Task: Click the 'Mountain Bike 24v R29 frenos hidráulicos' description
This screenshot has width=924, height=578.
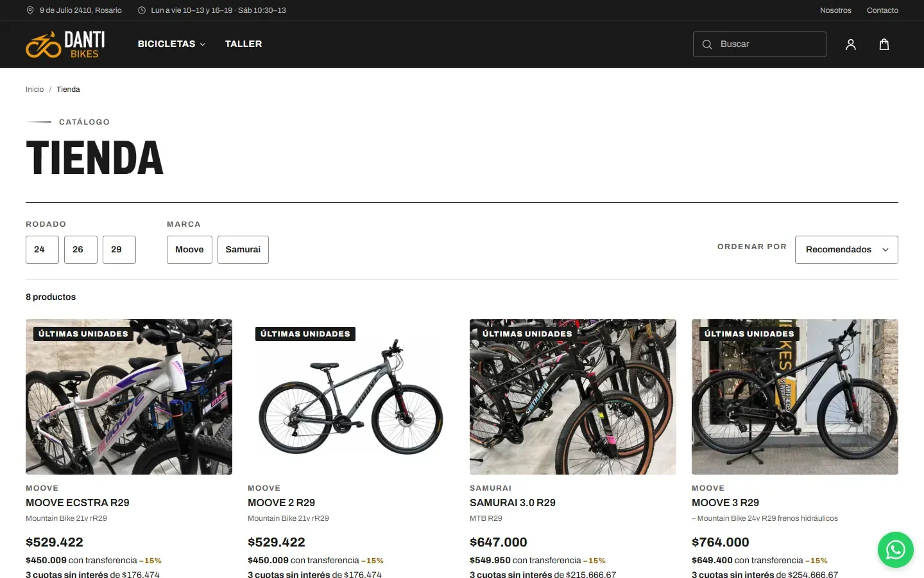Action: [765, 518]
